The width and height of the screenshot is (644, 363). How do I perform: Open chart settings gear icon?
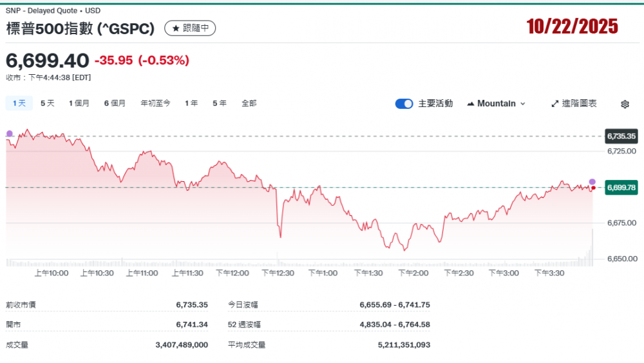pyautogui.click(x=625, y=104)
